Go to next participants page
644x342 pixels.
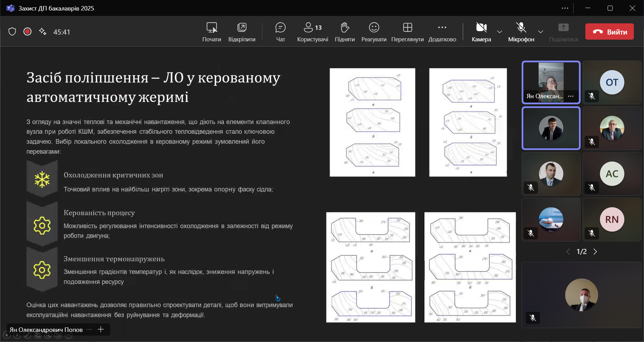(595, 252)
